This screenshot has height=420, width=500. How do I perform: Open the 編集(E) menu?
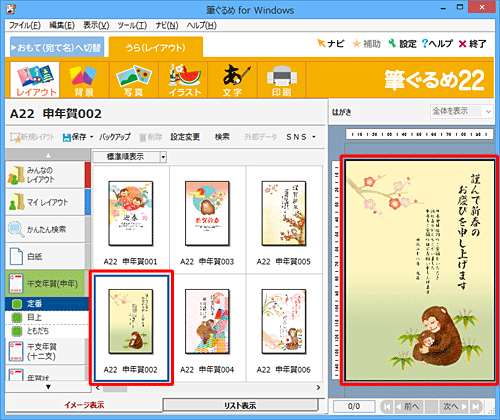click(x=62, y=25)
